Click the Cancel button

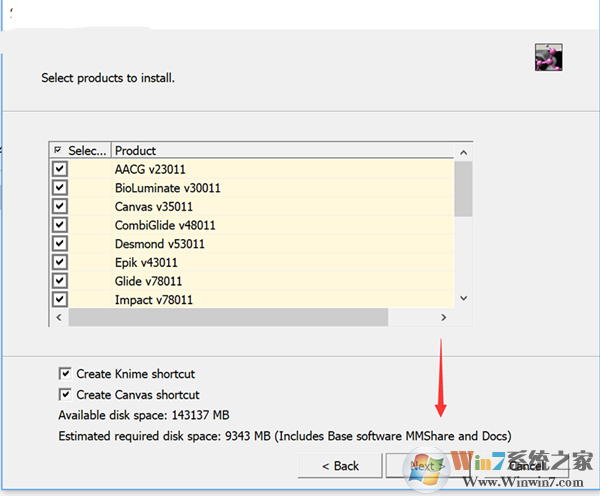point(526,466)
